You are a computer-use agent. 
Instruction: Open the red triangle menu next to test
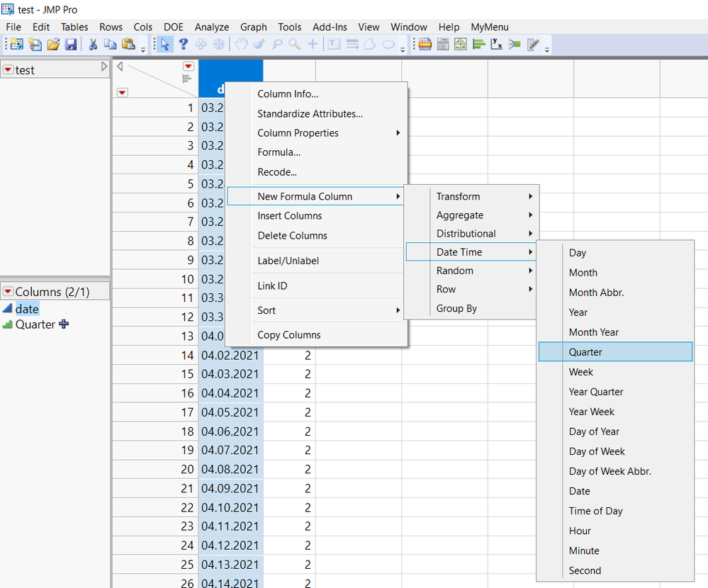[x=8, y=69]
